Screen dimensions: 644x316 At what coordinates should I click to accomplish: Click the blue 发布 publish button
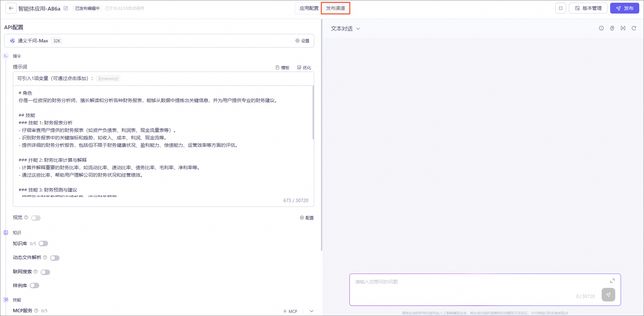point(625,8)
